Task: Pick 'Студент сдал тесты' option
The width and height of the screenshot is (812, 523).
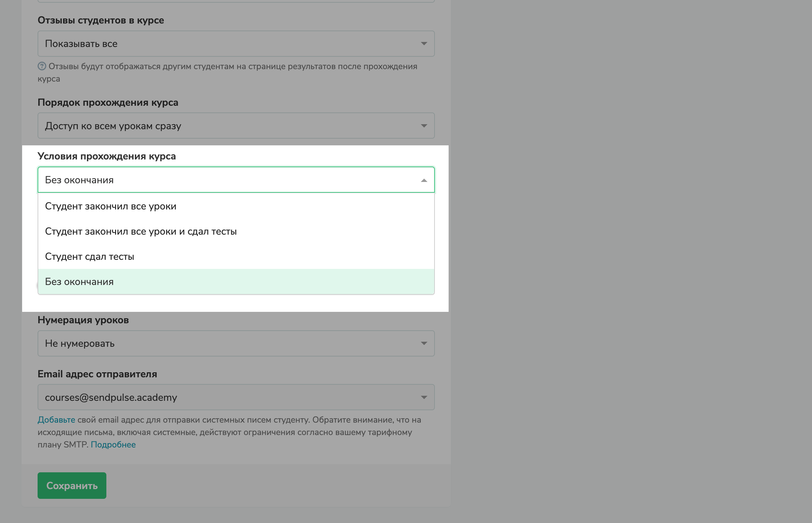Action: tap(89, 256)
